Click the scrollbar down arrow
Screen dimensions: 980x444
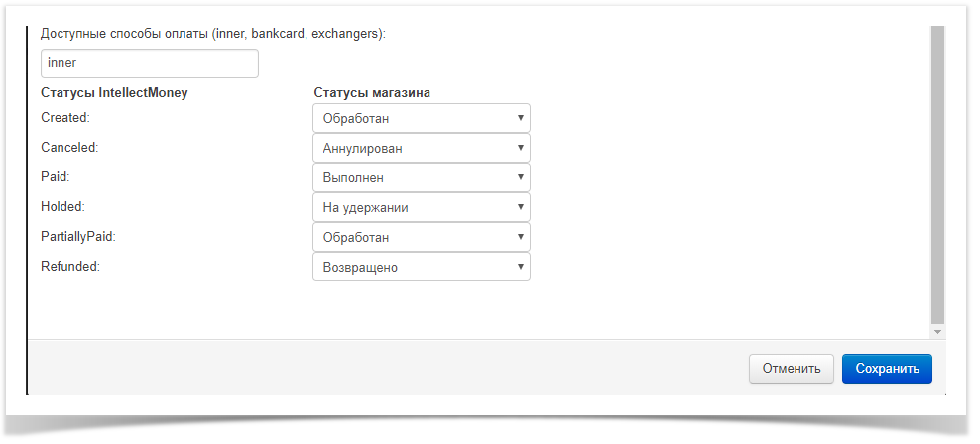point(937,332)
